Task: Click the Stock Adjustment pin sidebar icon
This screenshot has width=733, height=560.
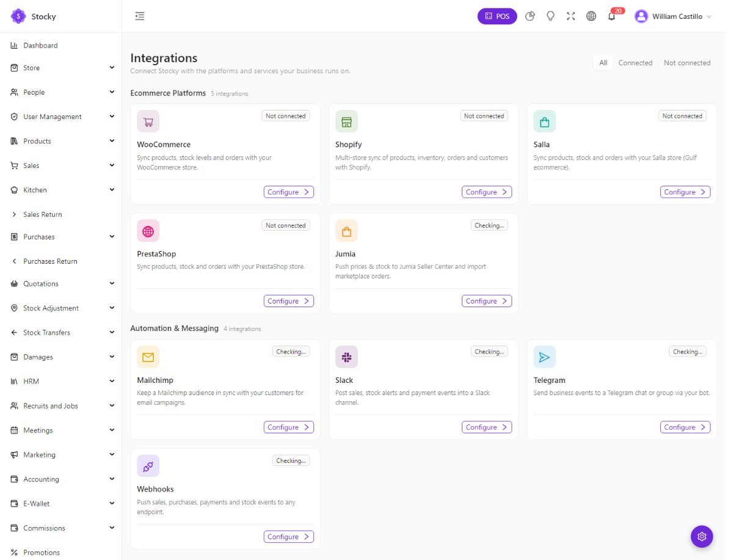Action: [x=14, y=308]
